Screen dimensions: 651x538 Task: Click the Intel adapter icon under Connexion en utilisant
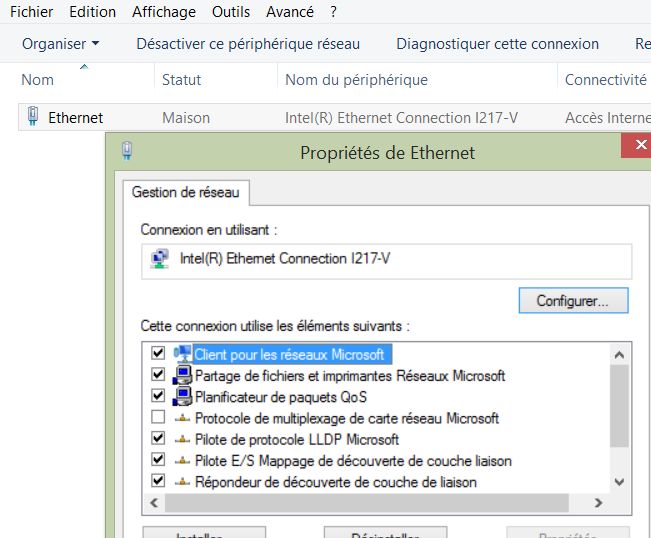(x=160, y=259)
